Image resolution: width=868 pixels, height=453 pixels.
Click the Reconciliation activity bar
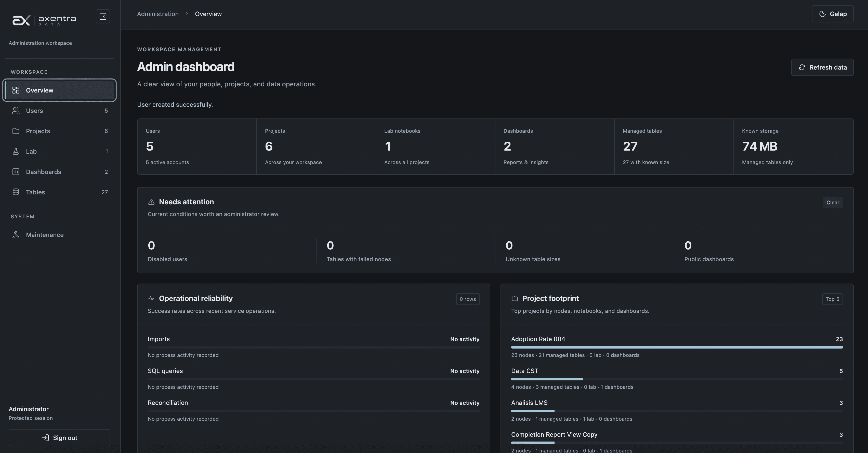point(313,411)
